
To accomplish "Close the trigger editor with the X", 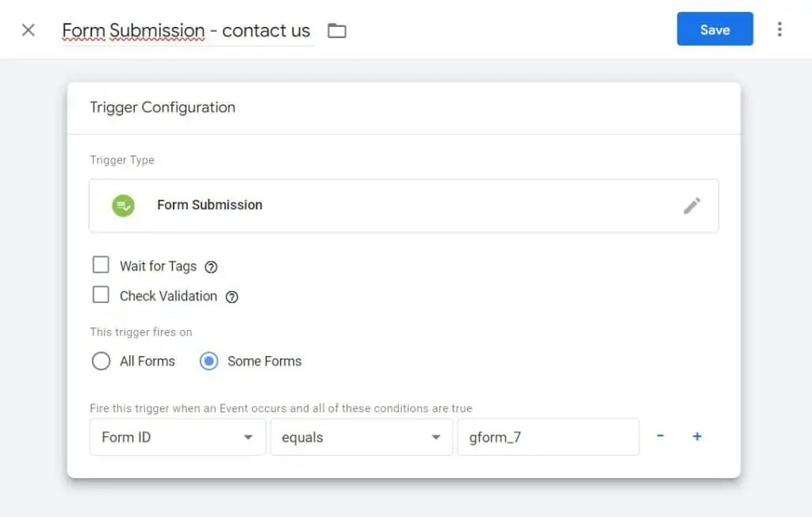I will [x=28, y=29].
